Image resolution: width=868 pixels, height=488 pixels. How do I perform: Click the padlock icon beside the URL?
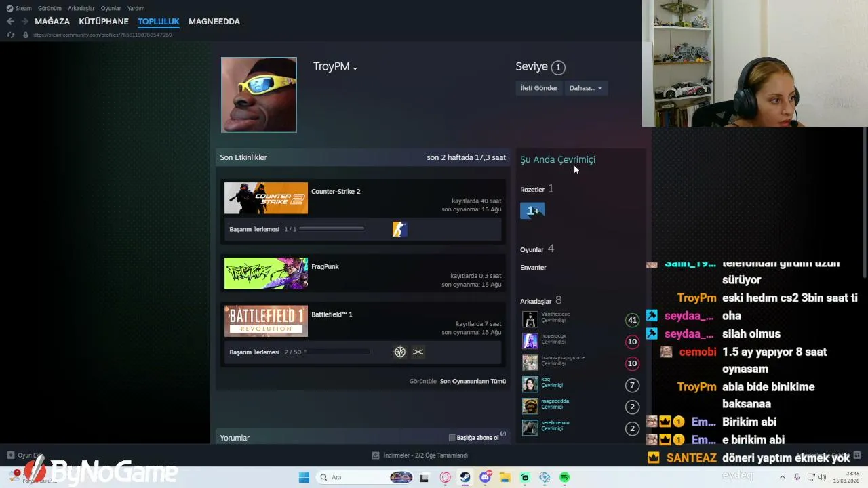click(x=26, y=35)
